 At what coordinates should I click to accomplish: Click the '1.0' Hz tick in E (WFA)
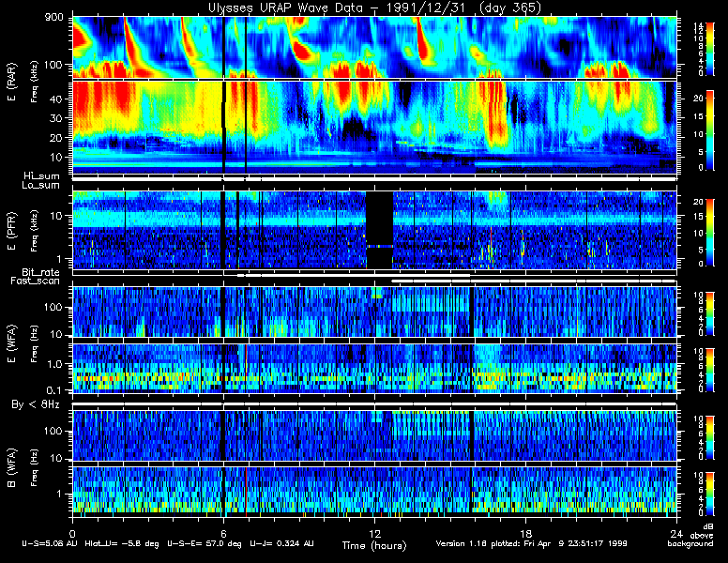54,364
